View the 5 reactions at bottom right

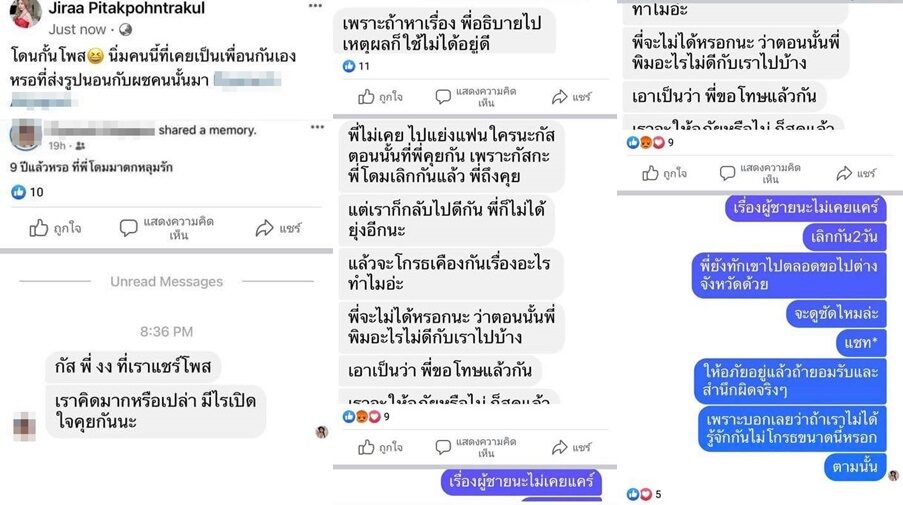click(643, 494)
